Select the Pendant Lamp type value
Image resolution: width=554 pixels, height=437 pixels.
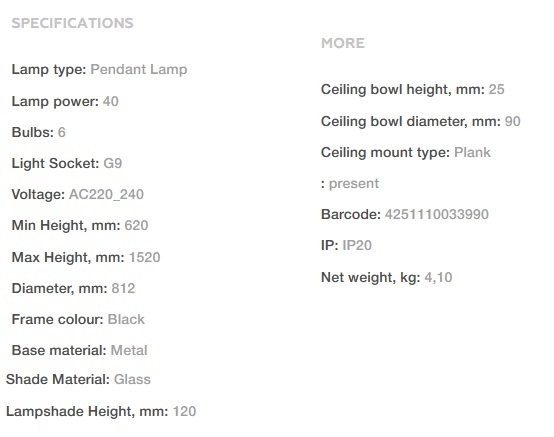pos(139,69)
